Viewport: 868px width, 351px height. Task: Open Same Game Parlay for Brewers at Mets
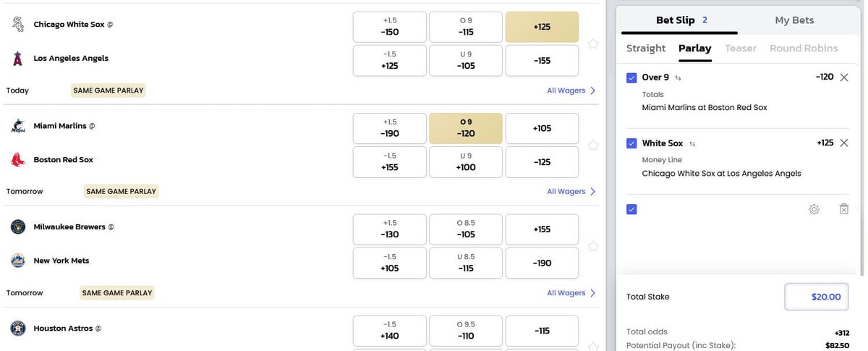pyautogui.click(x=117, y=293)
